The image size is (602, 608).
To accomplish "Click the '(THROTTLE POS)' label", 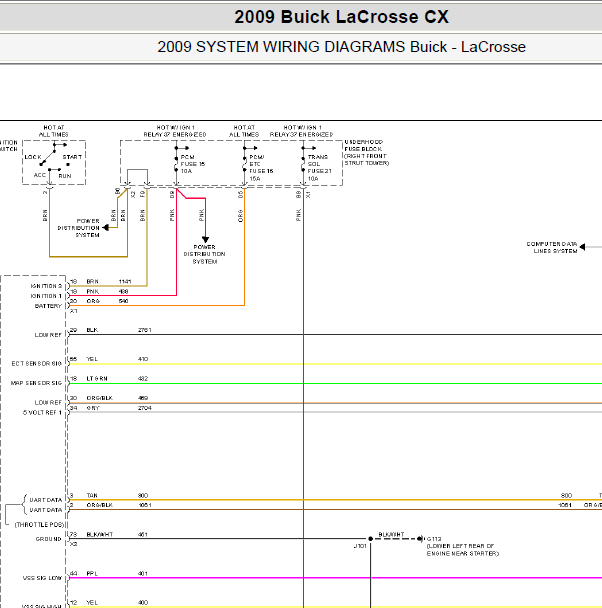I will coord(39,525).
